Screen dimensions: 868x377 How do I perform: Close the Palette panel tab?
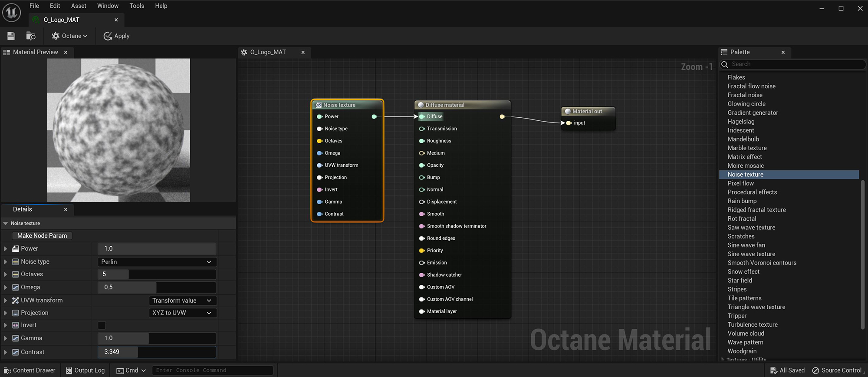pyautogui.click(x=783, y=53)
